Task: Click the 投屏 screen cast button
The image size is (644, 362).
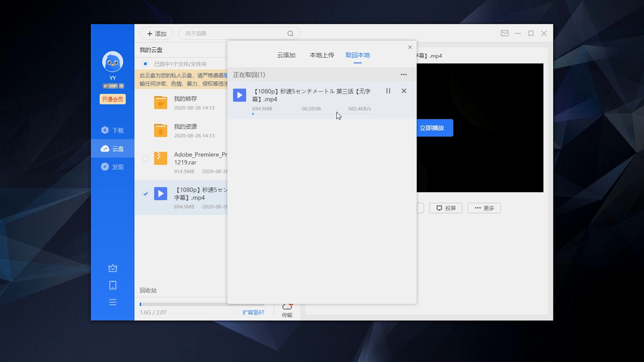Action: click(x=446, y=208)
